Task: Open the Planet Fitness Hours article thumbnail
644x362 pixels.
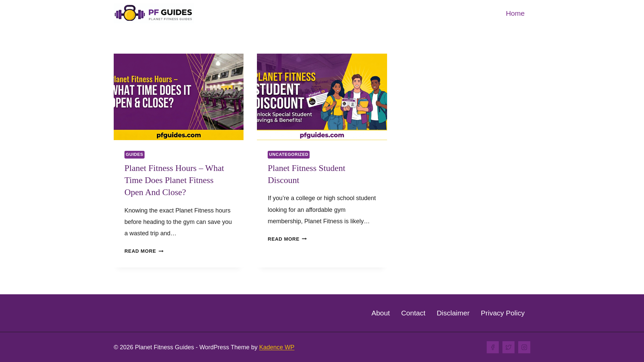Action: point(178,97)
